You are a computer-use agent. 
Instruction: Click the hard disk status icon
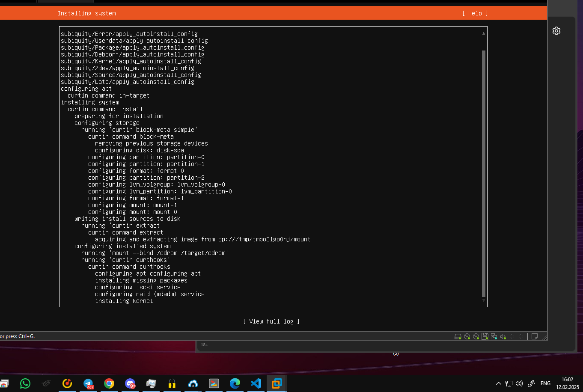458,336
